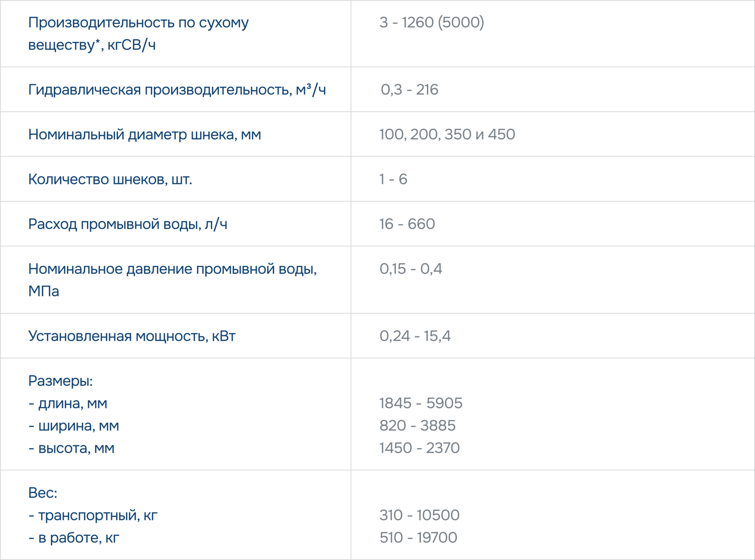Click 'Установленная мощность, кВт' label
755x560 pixels.
coord(132,336)
